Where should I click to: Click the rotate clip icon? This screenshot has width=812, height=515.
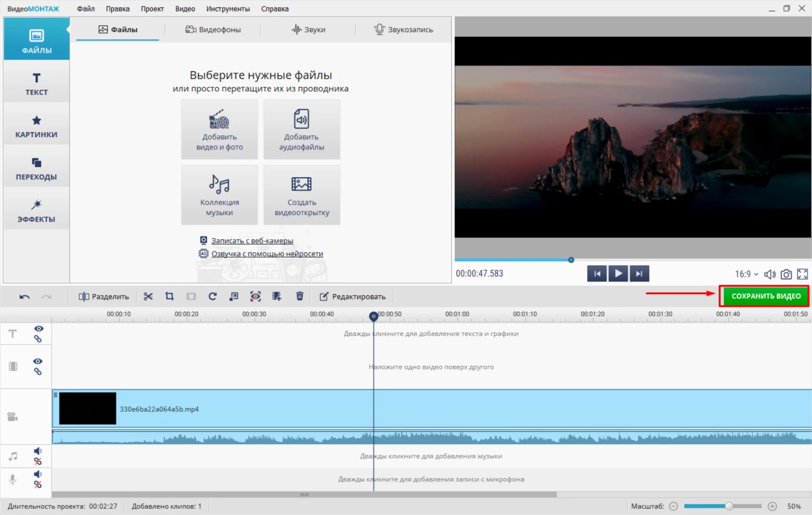click(212, 296)
